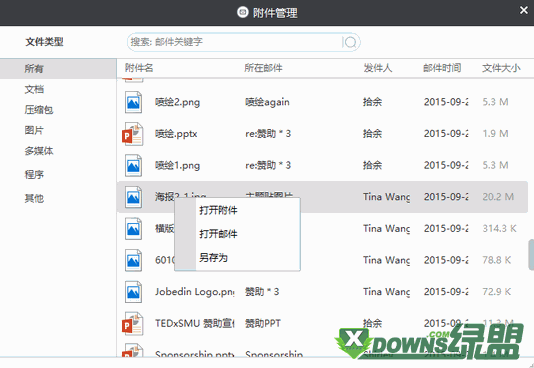Click the image icon for 喷绘2.png
The image size is (534, 368).
(x=133, y=102)
